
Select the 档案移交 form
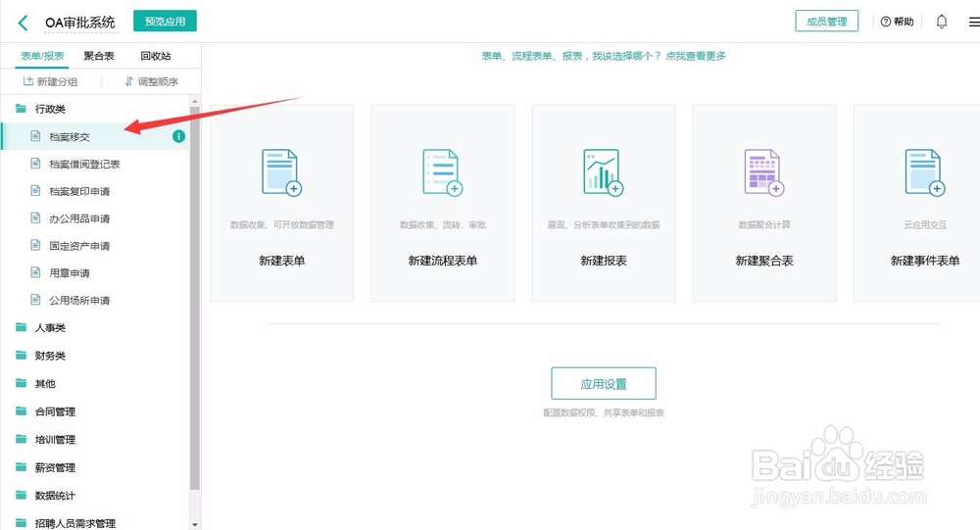pos(94,136)
